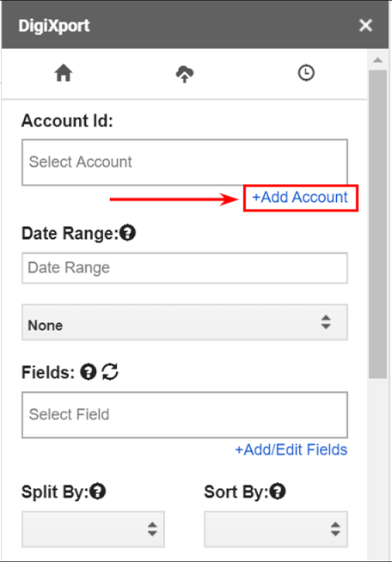Click the Select Field box

185,415
